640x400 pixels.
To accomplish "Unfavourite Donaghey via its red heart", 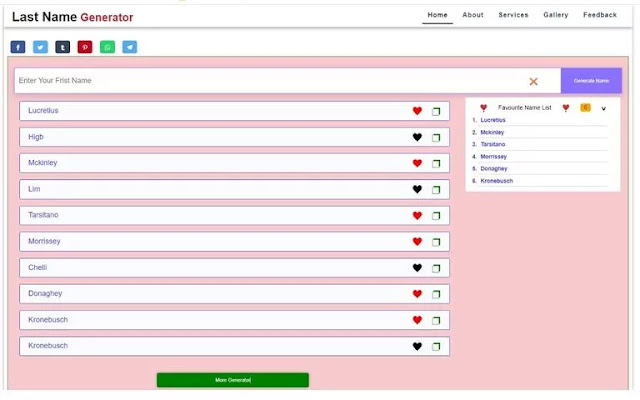I will click(417, 293).
